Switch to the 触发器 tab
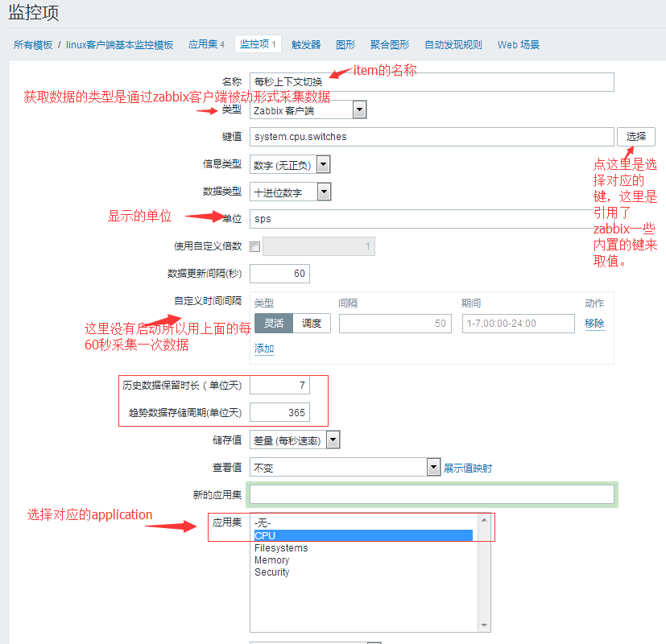The height and width of the screenshot is (644, 666). pos(306,45)
